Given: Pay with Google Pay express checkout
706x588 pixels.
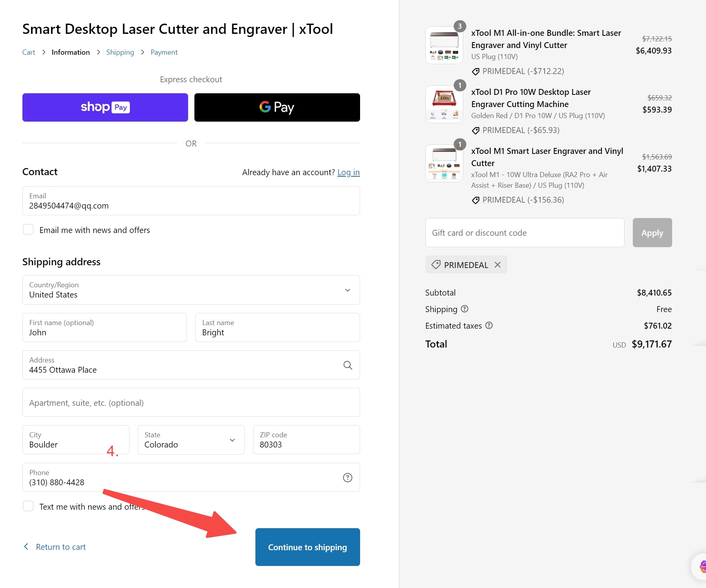Looking at the screenshot, I should [277, 107].
